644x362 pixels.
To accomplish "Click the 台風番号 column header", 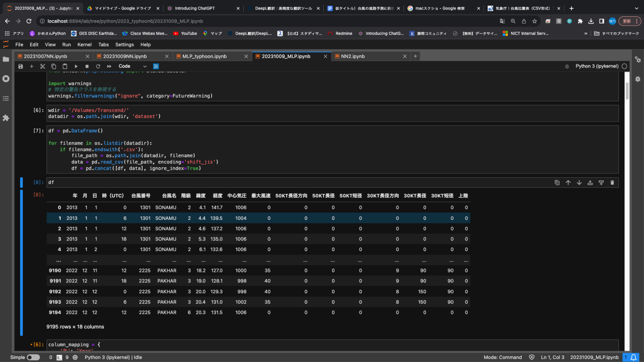I will [141, 196].
